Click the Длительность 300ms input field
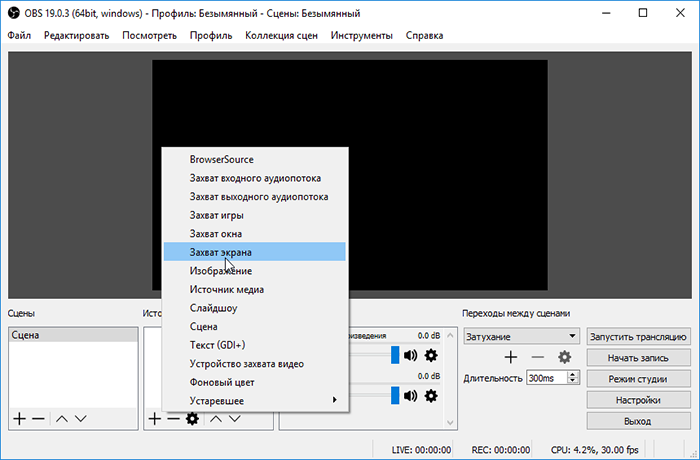Screen dimensions: 700x460 [x=547, y=378]
